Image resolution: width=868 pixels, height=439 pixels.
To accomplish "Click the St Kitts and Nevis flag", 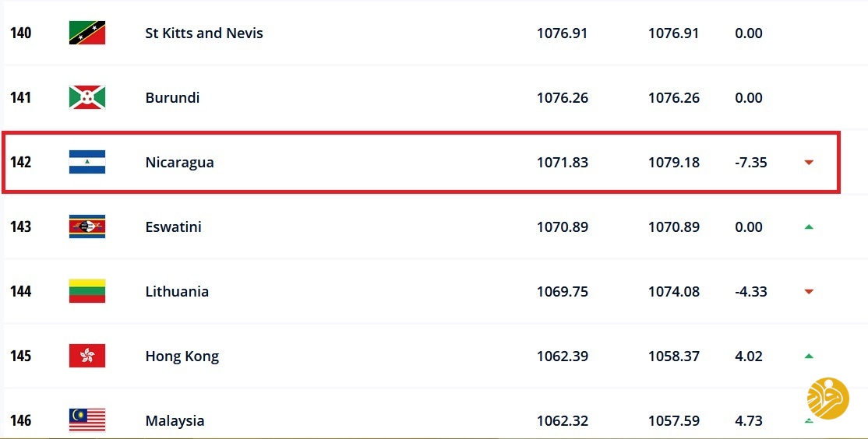I will [x=87, y=33].
